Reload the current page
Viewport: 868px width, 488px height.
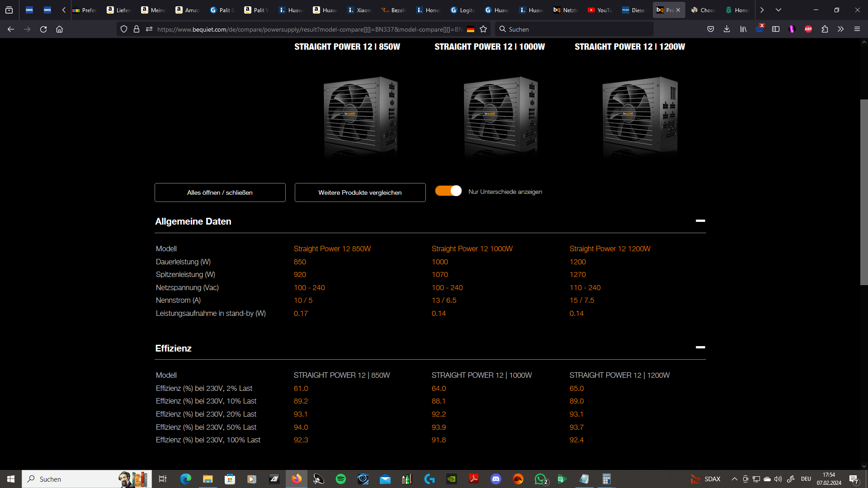[x=43, y=29]
